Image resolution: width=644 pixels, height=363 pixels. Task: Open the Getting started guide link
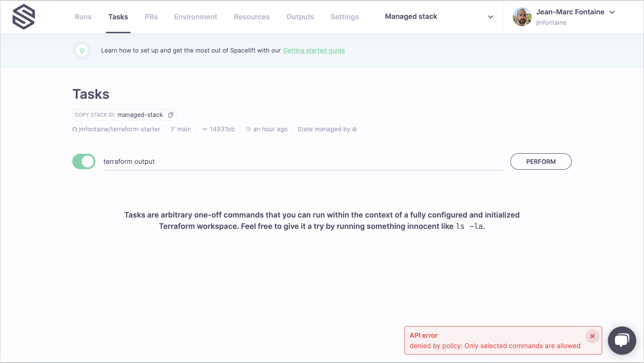(x=314, y=50)
